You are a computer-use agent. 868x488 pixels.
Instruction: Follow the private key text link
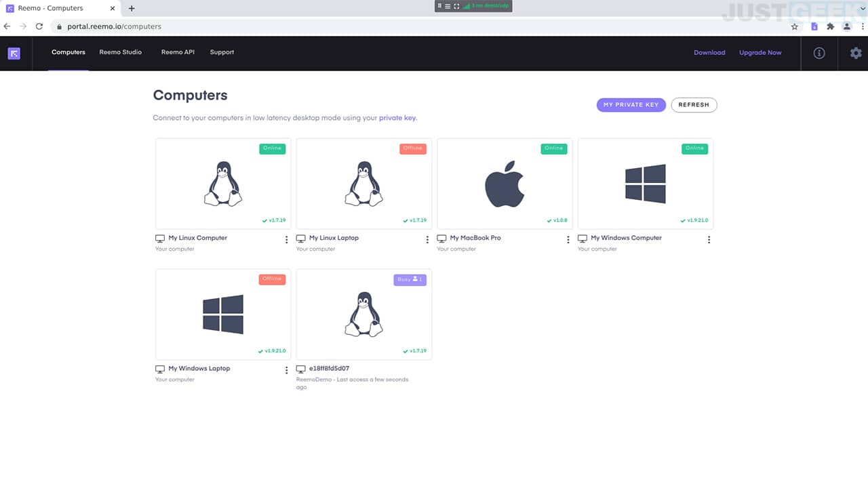click(x=397, y=118)
